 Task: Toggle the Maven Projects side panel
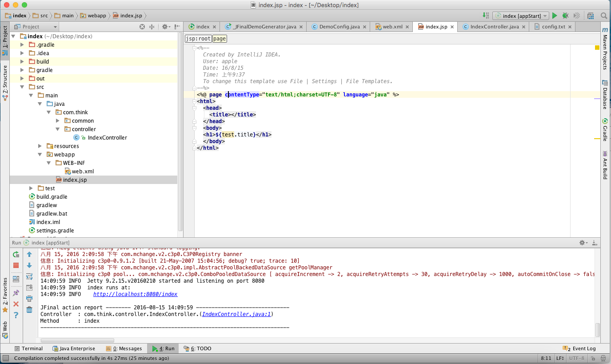(x=605, y=49)
